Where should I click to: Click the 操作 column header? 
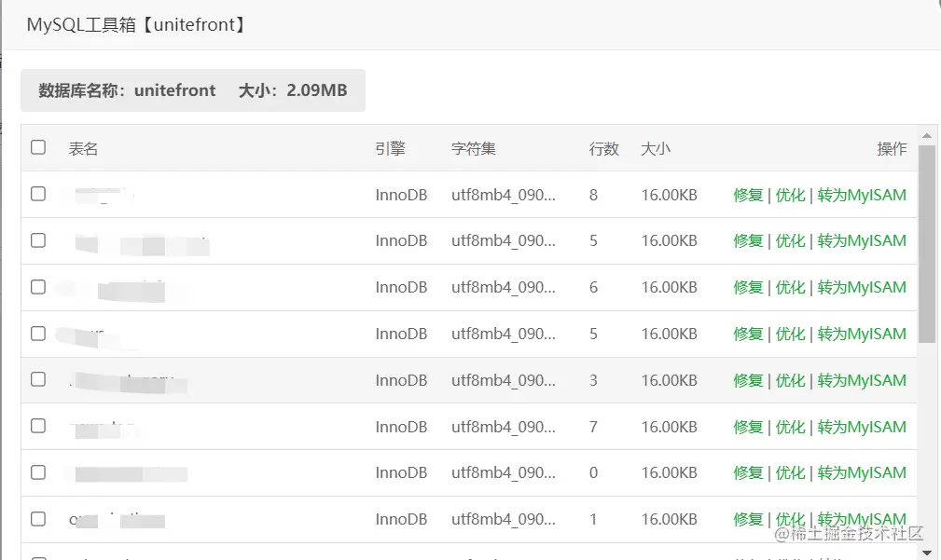click(892, 149)
